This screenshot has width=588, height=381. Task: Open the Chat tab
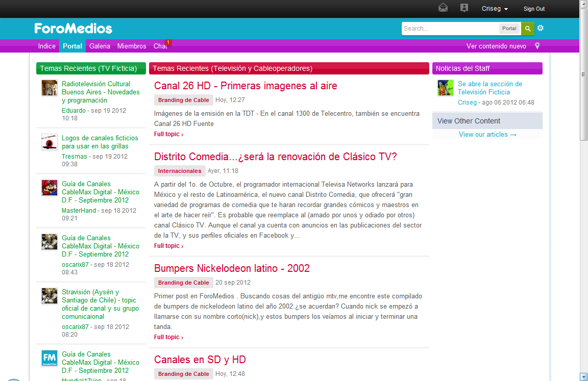(160, 46)
